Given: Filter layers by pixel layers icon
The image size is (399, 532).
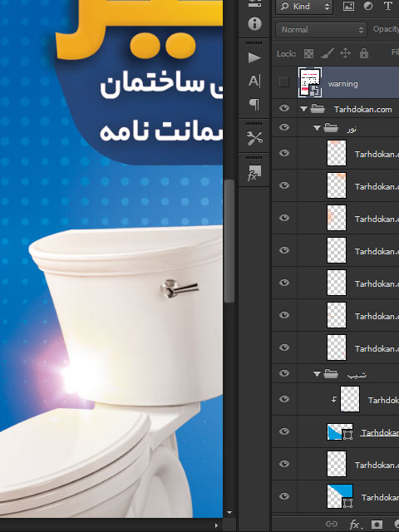Looking at the screenshot, I should (x=348, y=6).
